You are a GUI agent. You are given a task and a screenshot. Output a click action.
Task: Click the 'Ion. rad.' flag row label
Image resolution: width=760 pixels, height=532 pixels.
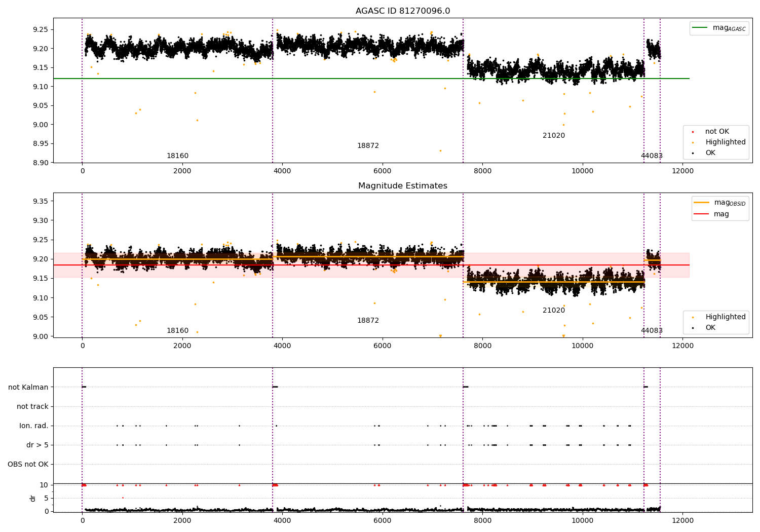point(34,426)
